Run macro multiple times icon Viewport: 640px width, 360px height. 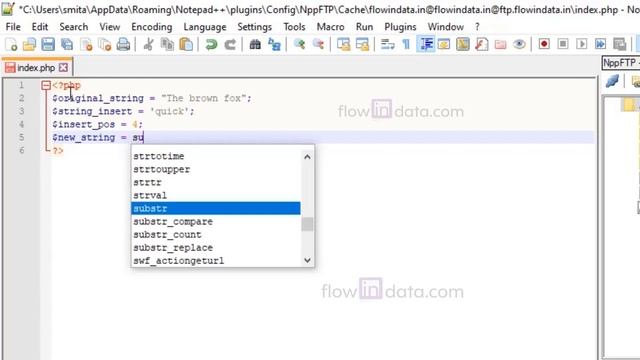pyautogui.click(x=600, y=44)
